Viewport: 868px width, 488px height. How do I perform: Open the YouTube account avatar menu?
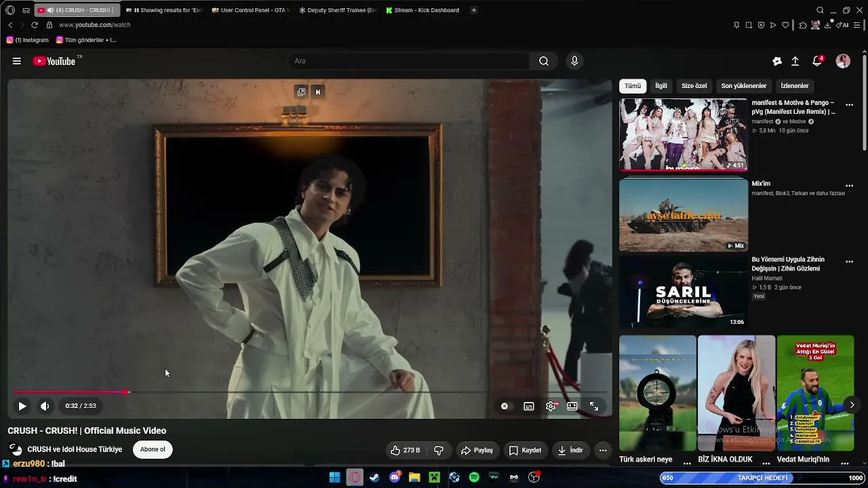843,61
